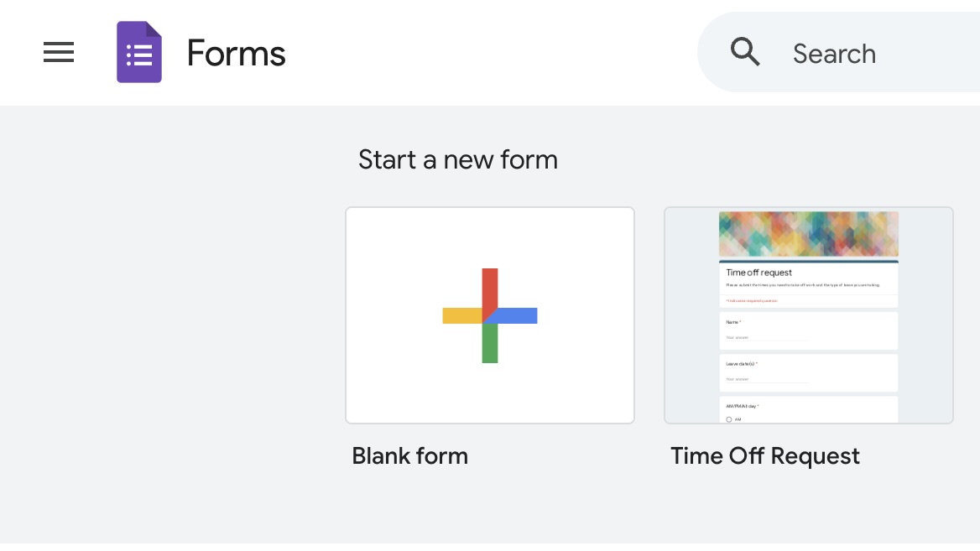The width and height of the screenshot is (980, 551).
Task: Click the Leave date(s) answer field in preview
Action: pyautogui.click(x=767, y=379)
